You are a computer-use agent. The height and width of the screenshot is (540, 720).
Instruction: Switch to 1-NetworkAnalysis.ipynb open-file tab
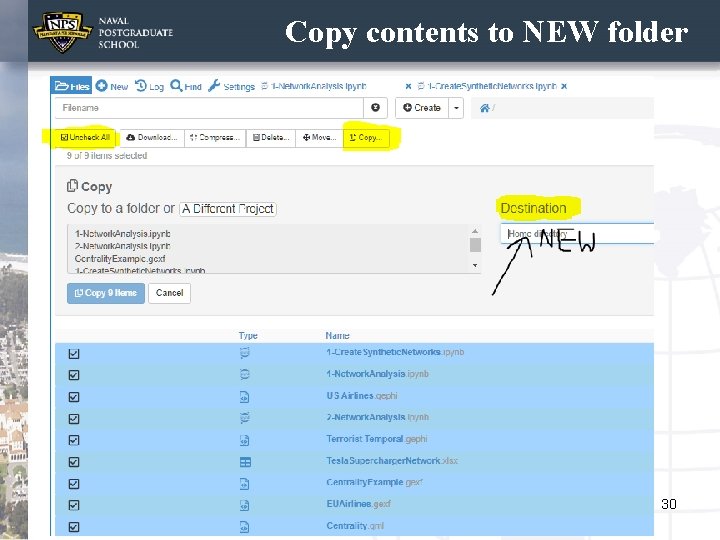coord(314,86)
